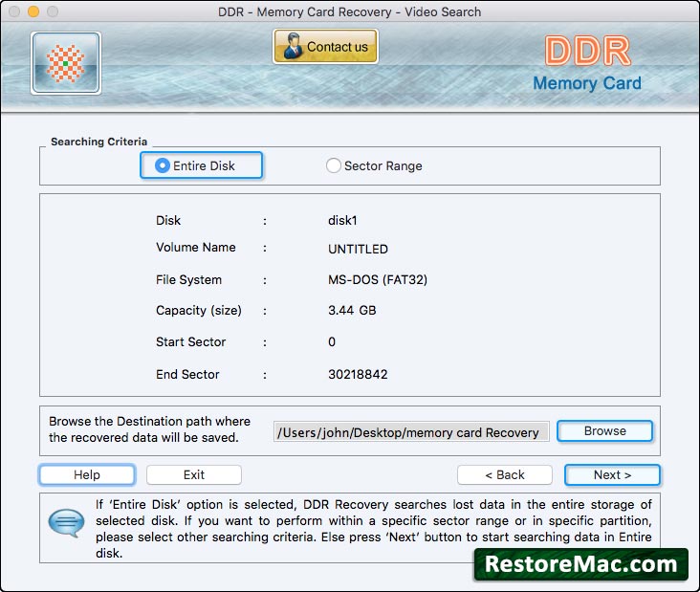Click the Volume Name label
Viewport: 700px width, 592px height.
[195, 248]
